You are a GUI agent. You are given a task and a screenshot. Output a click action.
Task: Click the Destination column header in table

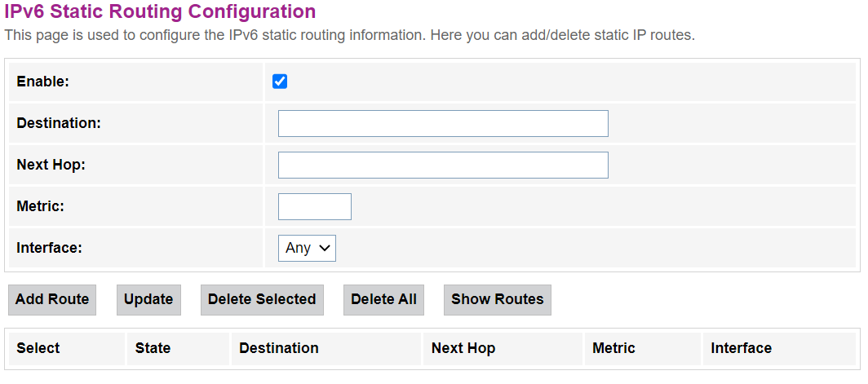[278, 348]
